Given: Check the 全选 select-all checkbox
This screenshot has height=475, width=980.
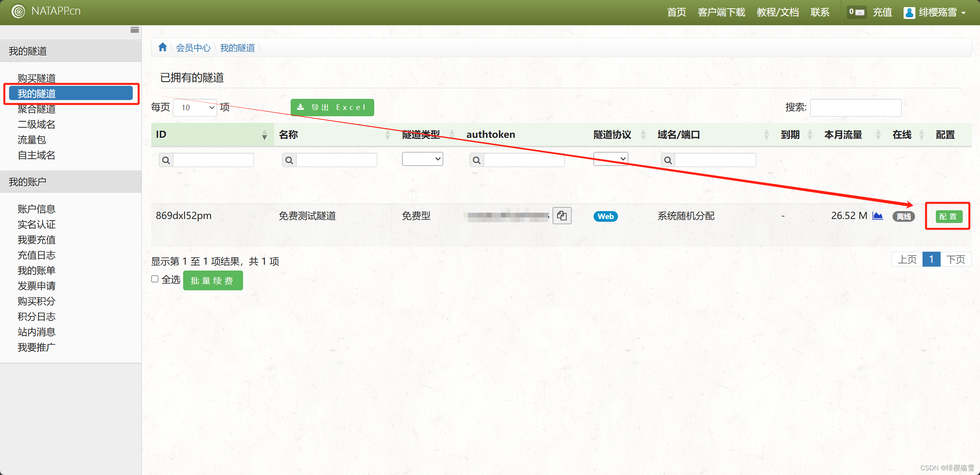Looking at the screenshot, I should (155, 279).
